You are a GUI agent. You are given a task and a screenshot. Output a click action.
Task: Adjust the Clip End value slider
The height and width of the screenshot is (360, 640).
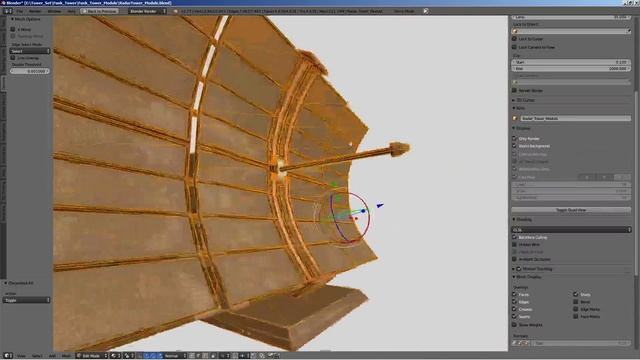pyautogui.click(x=571, y=69)
